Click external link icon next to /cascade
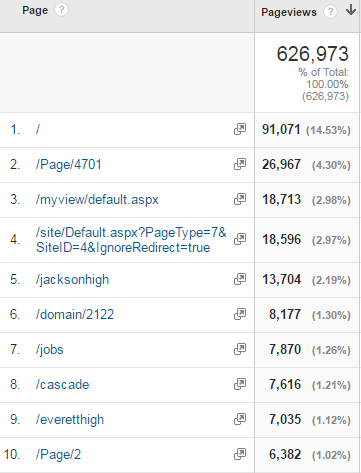361x473 pixels. (x=240, y=384)
